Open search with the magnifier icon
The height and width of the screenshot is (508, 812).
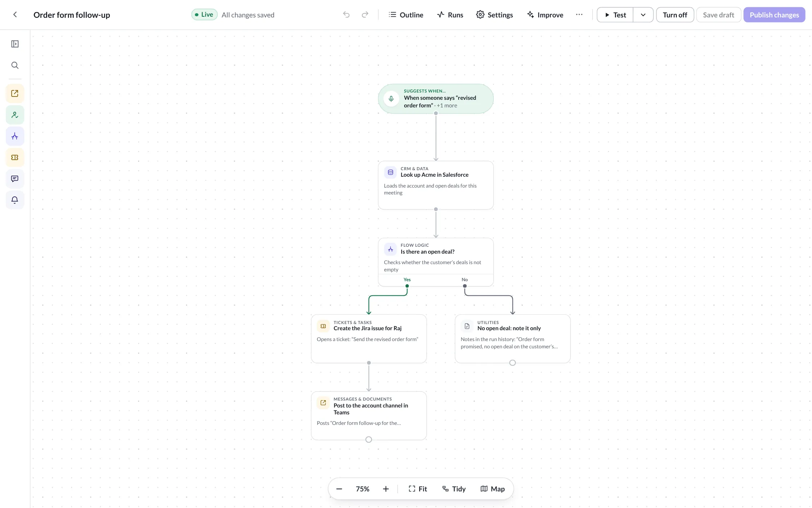click(x=15, y=65)
